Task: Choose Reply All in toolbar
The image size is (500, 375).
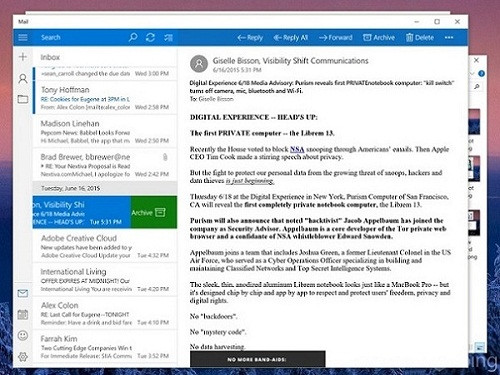Action: click(290, 38)
